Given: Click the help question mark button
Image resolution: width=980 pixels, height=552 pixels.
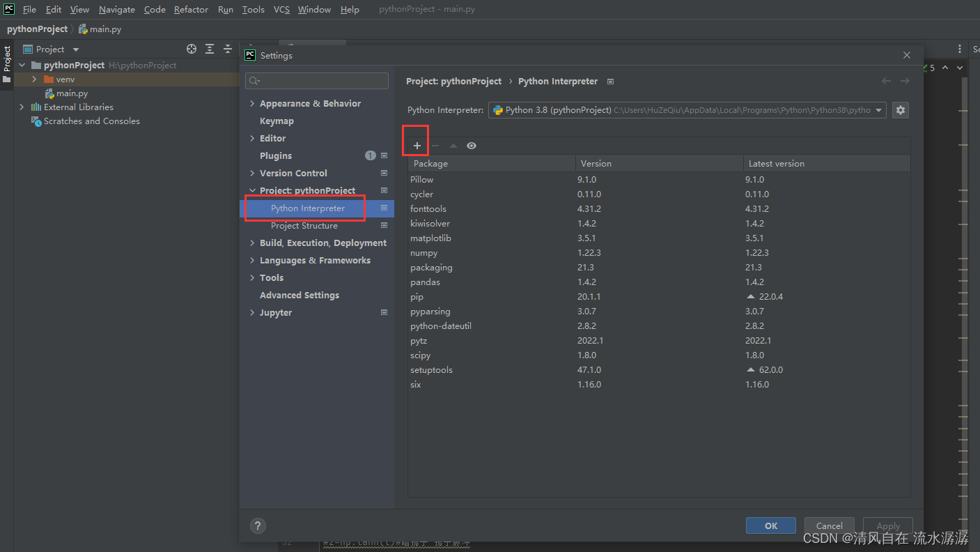Looking at the screenshot, I should (257, 526).
